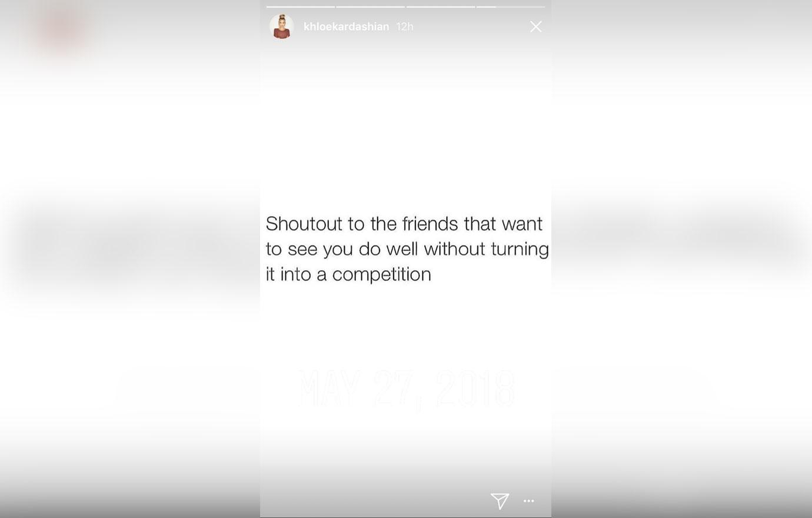Screen dimensions: 812x518
Task: Select the partially filled fourth progress segment
Action: (x=511, y=7)
